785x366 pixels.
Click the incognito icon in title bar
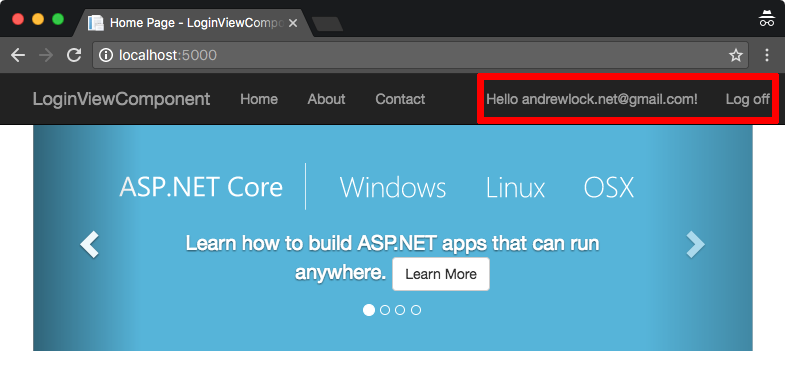click(x=766, y=19)
